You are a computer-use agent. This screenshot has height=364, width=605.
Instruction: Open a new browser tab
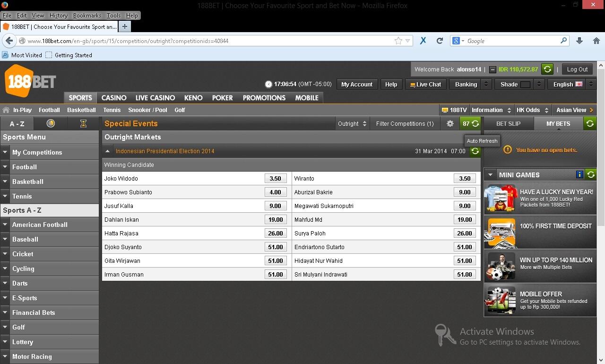point(125,26)
